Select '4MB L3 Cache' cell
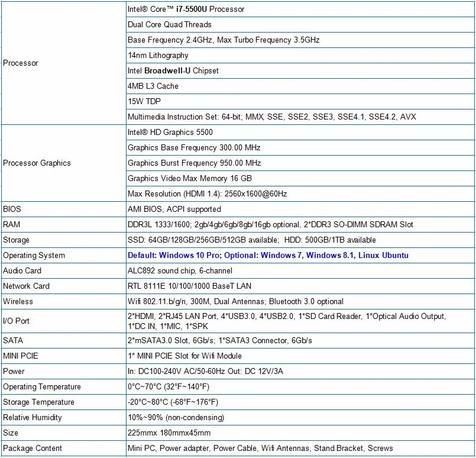The height and width of the screenshot is (458, 476). click(300, 86)
